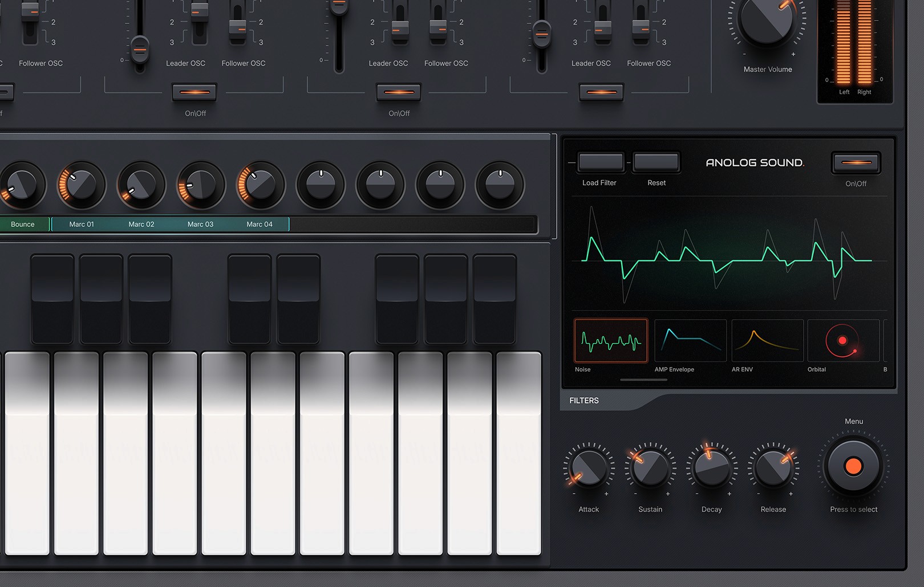Viewport: 924px width, 587px height.
Task: Open the Load Filter selector
Action: [600, 162]
